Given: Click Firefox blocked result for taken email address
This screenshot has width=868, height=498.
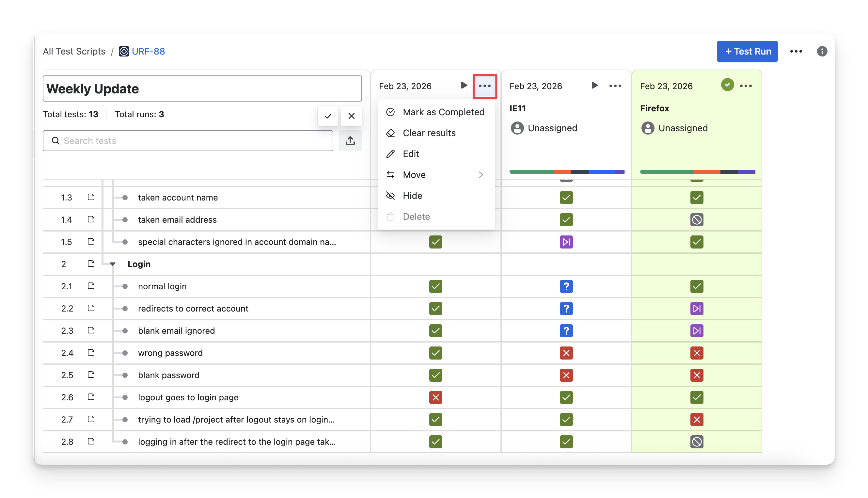Looking at the screenshot, I should (696, 219).
